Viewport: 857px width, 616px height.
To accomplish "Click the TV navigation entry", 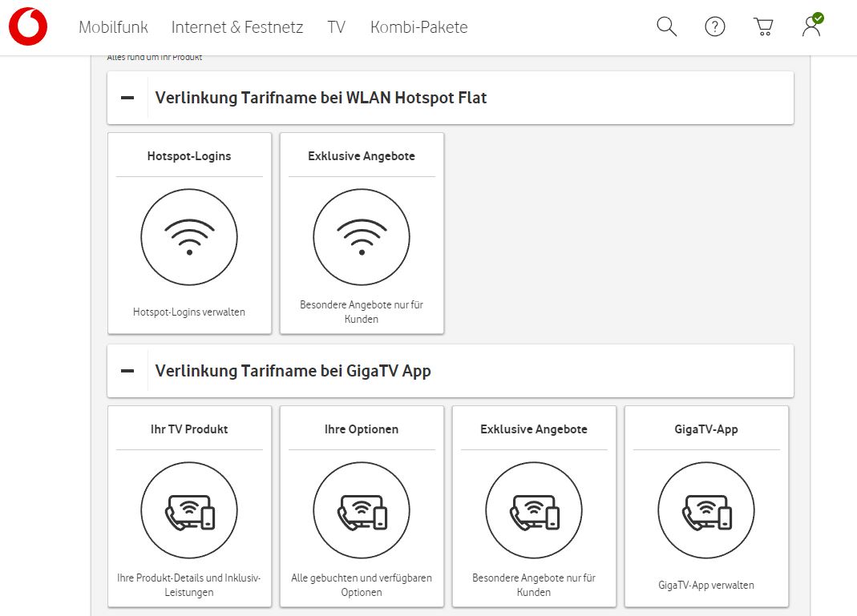I will 336,26.
